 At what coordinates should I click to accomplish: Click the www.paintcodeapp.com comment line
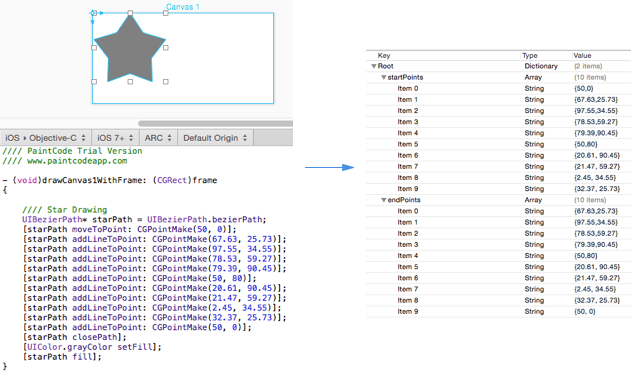point(65,161)
